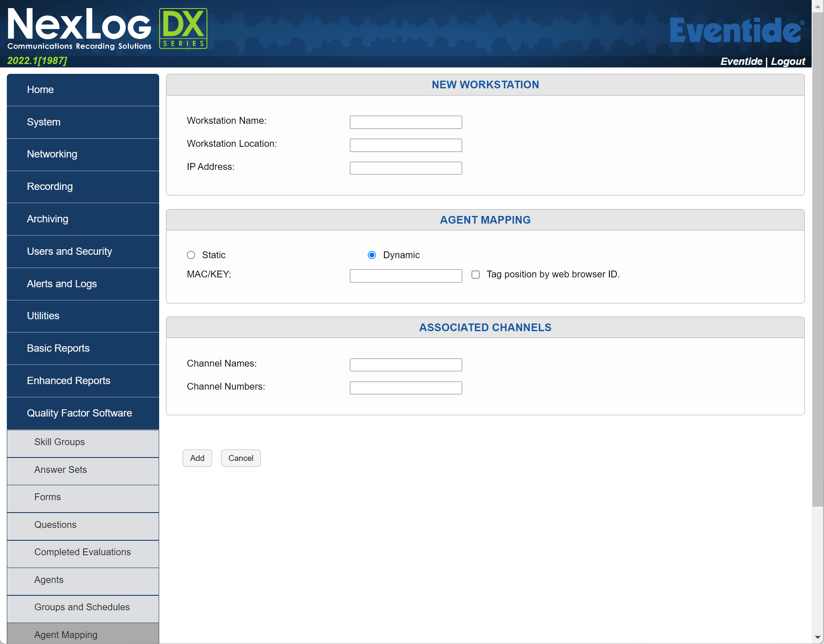
Task: Click the Logout link
Action: (788, 61)
